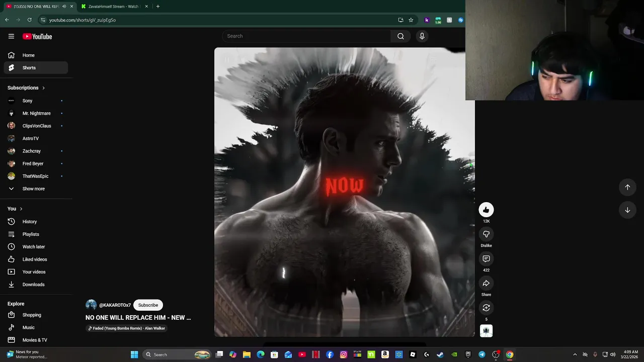The height and width of the screenshot is (362, 644).
Task: Go to the previous Short using up arrow
Action: coord(627,187)
